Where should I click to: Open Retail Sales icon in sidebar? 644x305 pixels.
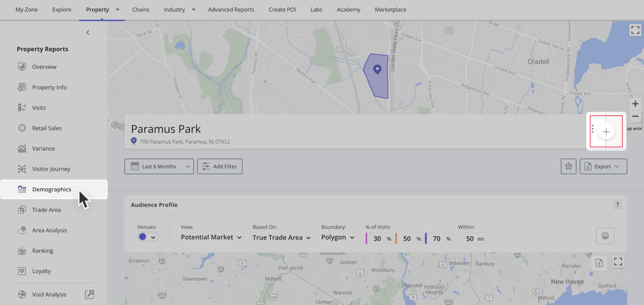click(x=22, y=128)
